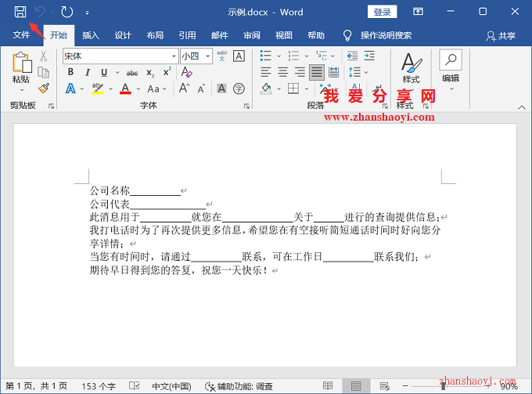This screenshot has height=394, width=532.
Task: Toggle Underline formatting
Action: pos(104,72)
